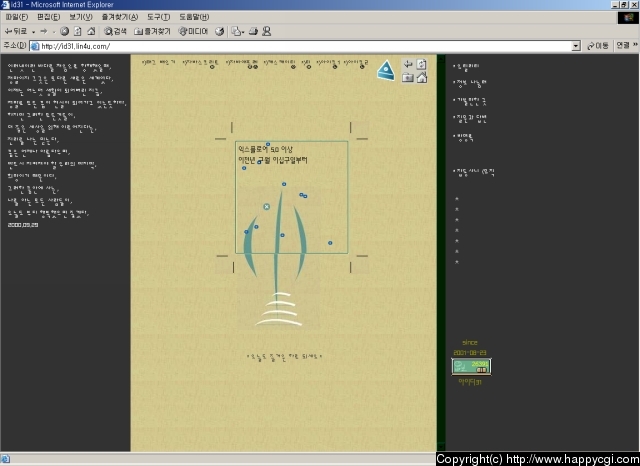
Task: Expand the 연결 links toolbar chevron
Action: (635, 45)
